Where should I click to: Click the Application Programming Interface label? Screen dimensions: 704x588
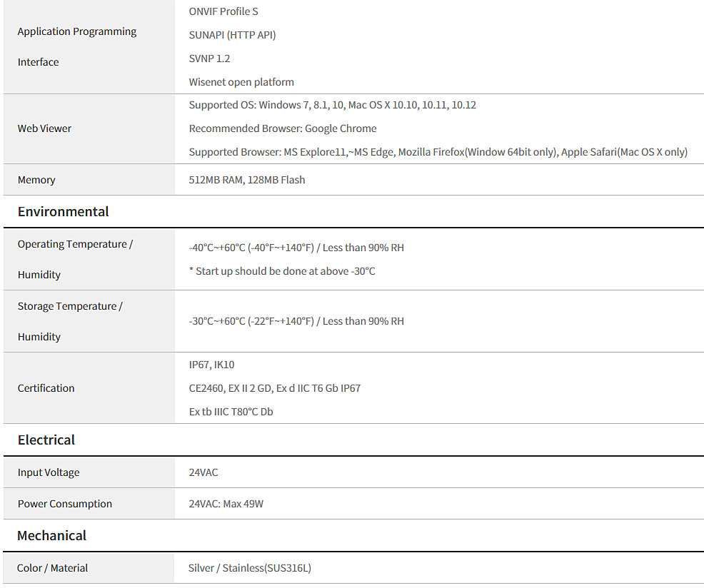[x=77, y=46]
